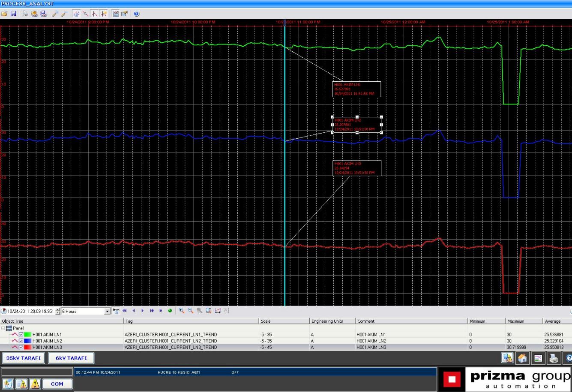Click the green color swatch of LN1
Viewport: 572px width, 392px height.
click(x=27, y=335)
